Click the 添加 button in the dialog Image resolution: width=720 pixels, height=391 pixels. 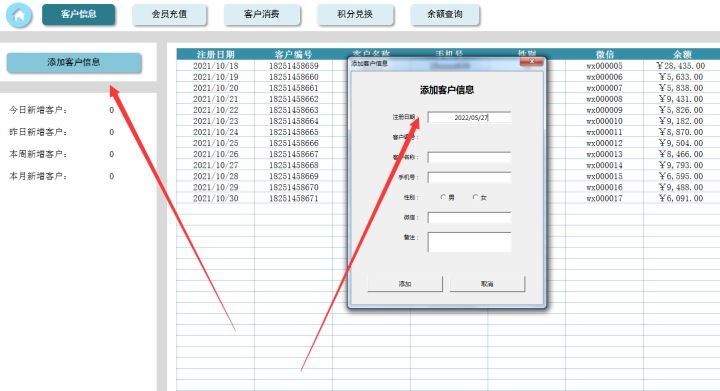pos(405,284)
